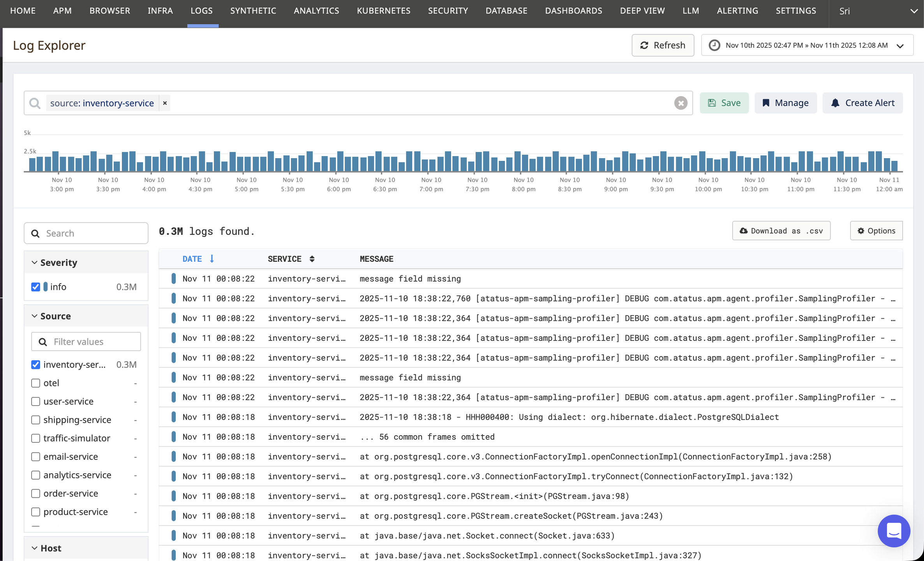924x561 pixels.
Task: Click the bookmark icon on Manage
Action: pos(766,103)
